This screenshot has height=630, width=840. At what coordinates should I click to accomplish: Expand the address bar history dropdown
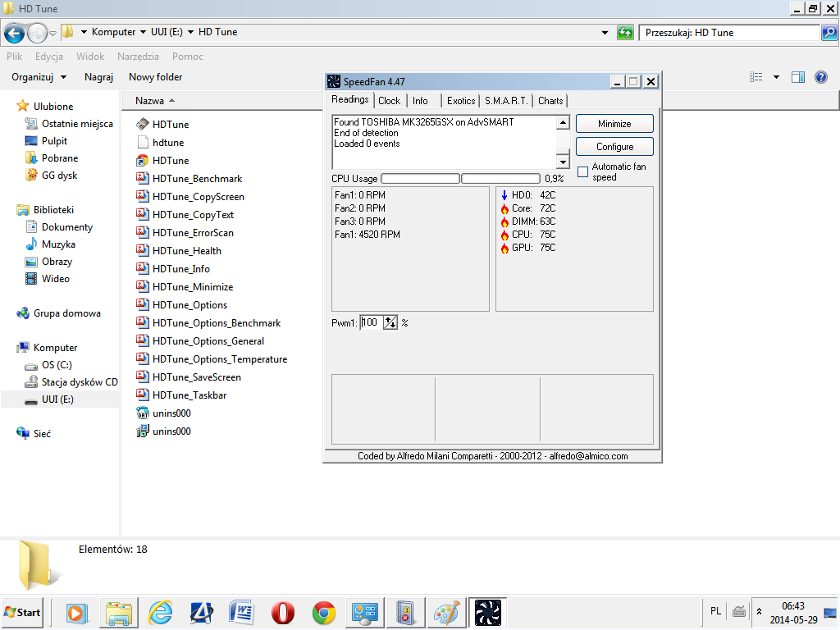coord(605,33)
